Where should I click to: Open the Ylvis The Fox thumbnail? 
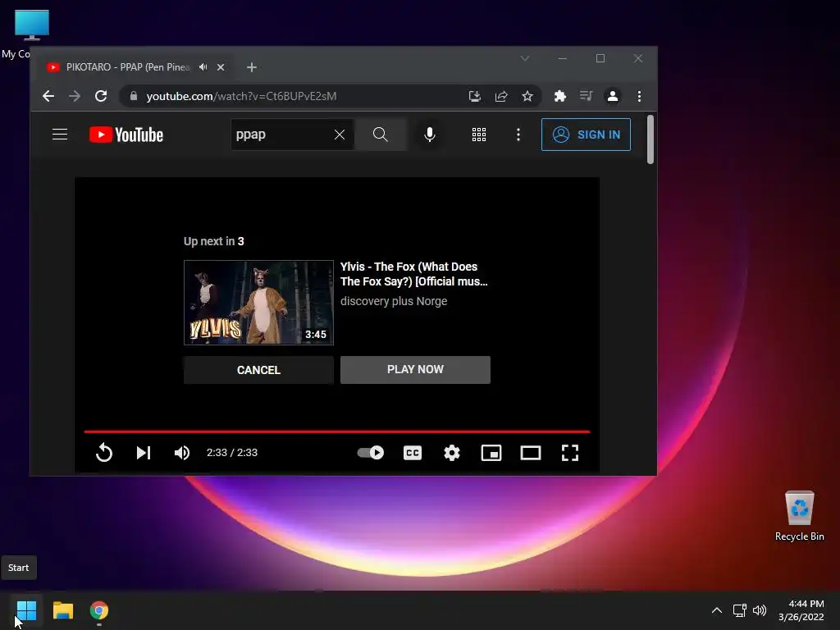point(258,303)
